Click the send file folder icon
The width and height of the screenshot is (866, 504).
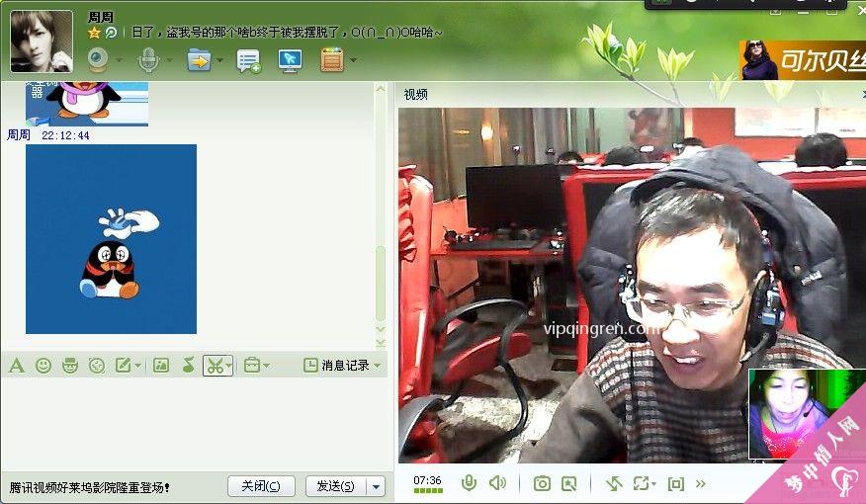pyautogui.click(x=200, y=59)
